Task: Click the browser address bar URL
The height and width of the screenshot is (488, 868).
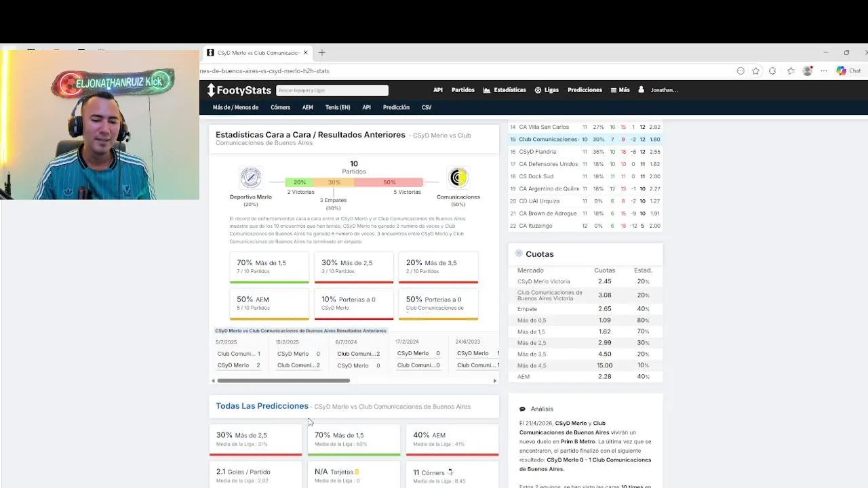Action: point(264,70)
